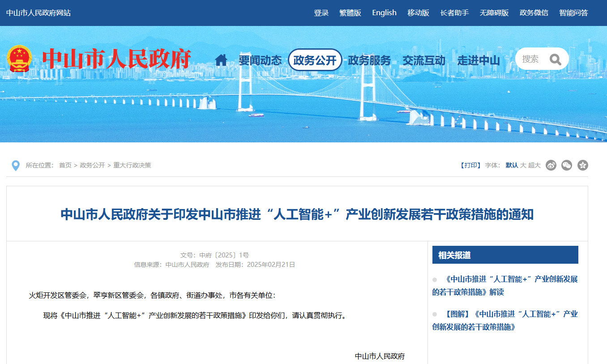This screenshot has height=364, width=607.
Task: Switch back to 默认 font size
Action: click(x=512, y=165)
